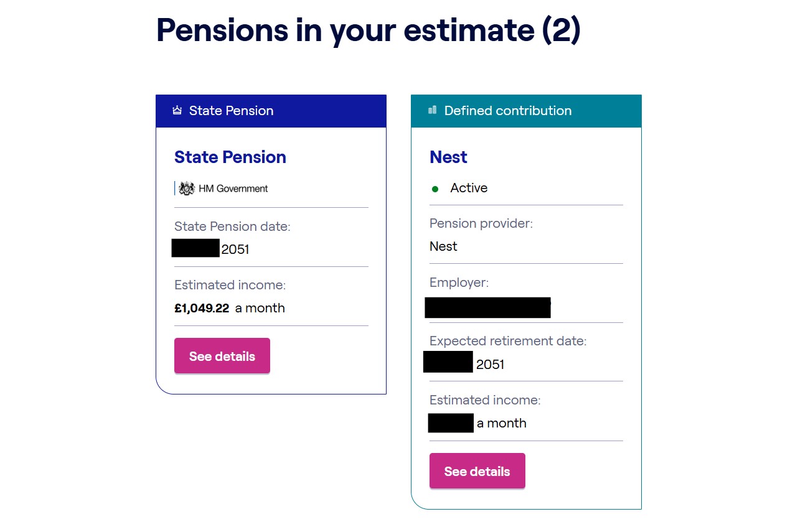Click the State Pension date label
This screenshot has width=808, height=532.
[x=232, y=226]
